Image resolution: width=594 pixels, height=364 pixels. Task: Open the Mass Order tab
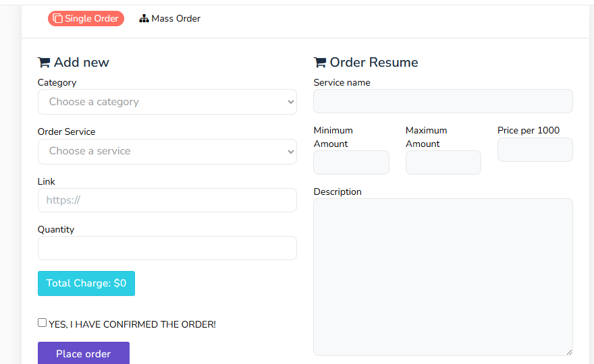(x=170, y=19)
